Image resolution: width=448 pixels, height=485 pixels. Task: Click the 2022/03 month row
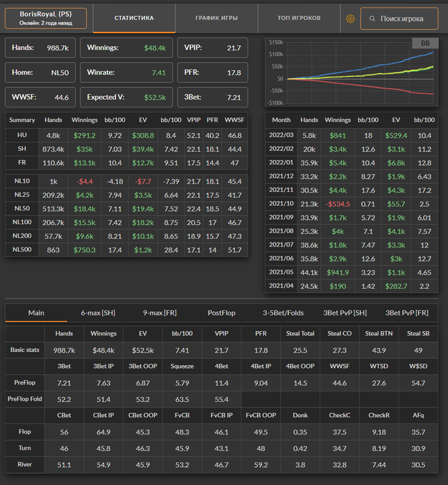coord(352,135)
